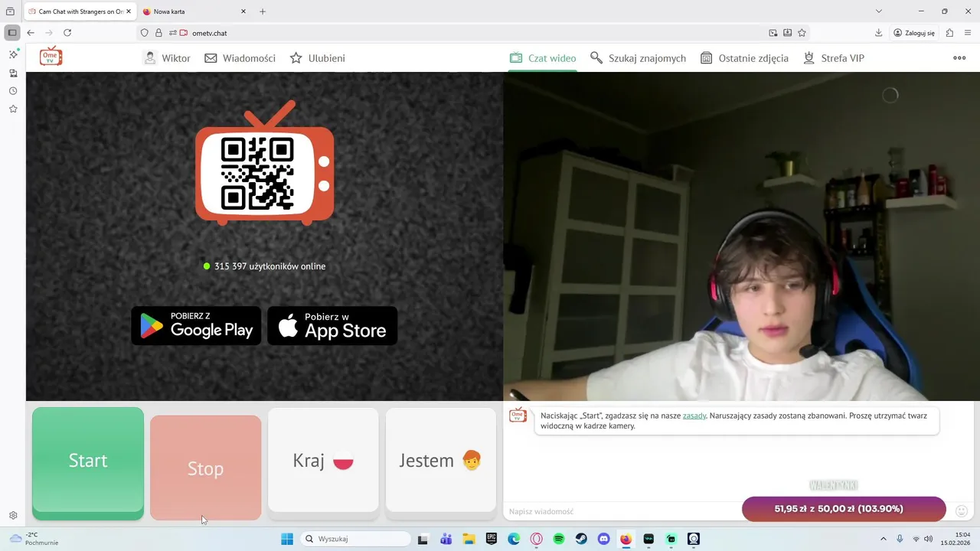
Task: Expand the list all tabs chevron
Action: click(x=879, y=11)
